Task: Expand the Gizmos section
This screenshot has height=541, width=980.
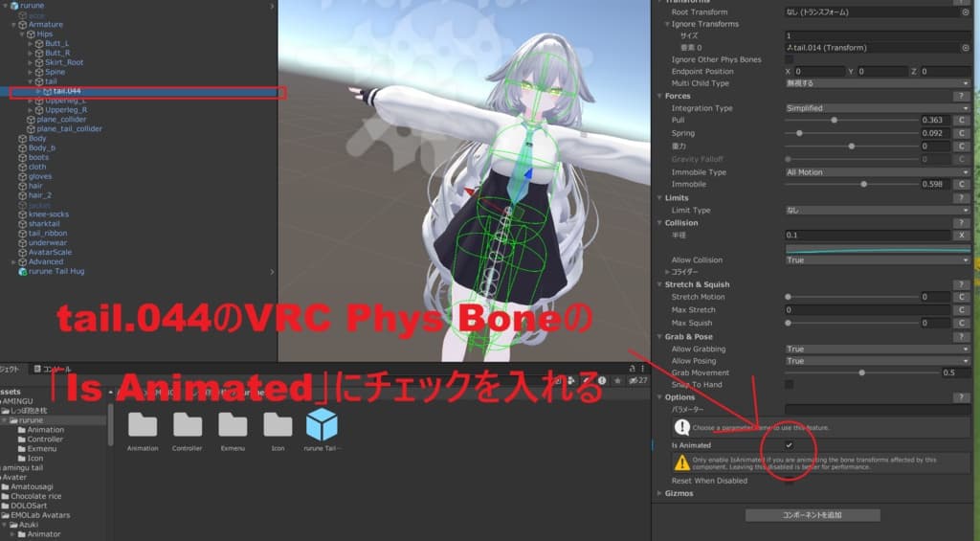Action: 659,493
